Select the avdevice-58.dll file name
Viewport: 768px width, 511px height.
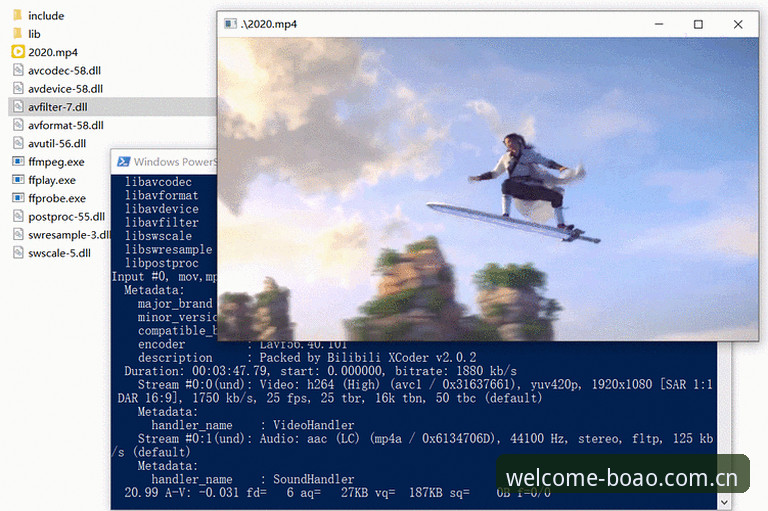coord(66,89)
